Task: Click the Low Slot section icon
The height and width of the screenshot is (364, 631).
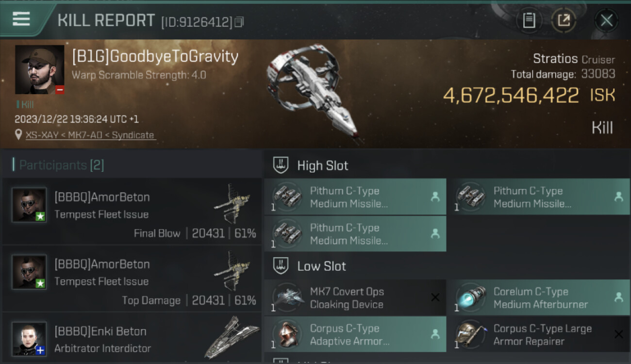Action: coord(281,266)
